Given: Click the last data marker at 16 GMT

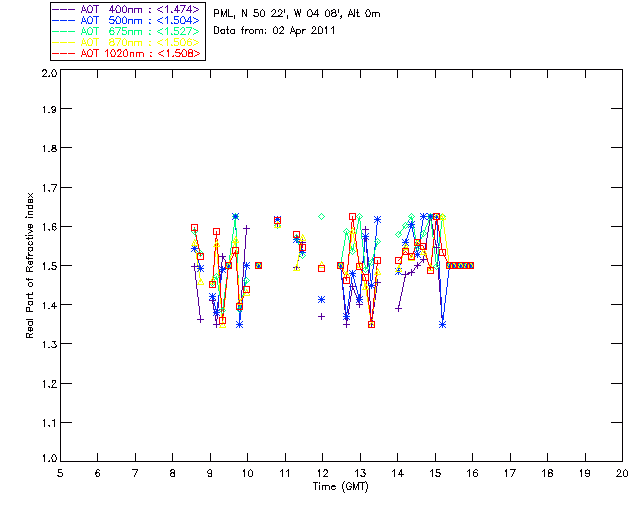Looking at the screenshot, I should pyautogui.click(x=471, y=265).
